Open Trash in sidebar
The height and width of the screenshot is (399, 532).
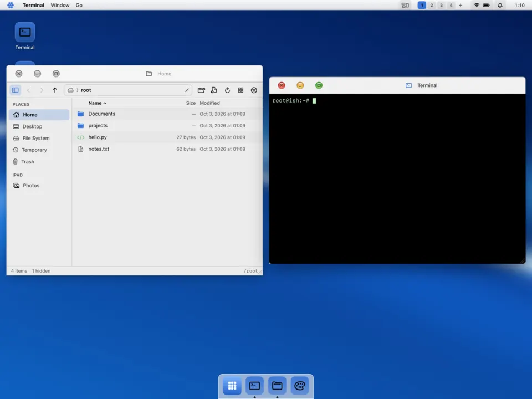click(x=39, y=162)
